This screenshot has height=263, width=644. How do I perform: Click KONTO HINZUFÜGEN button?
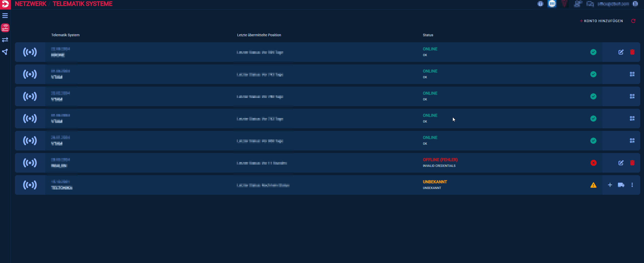pyautogui.click(x=601, y=21)
